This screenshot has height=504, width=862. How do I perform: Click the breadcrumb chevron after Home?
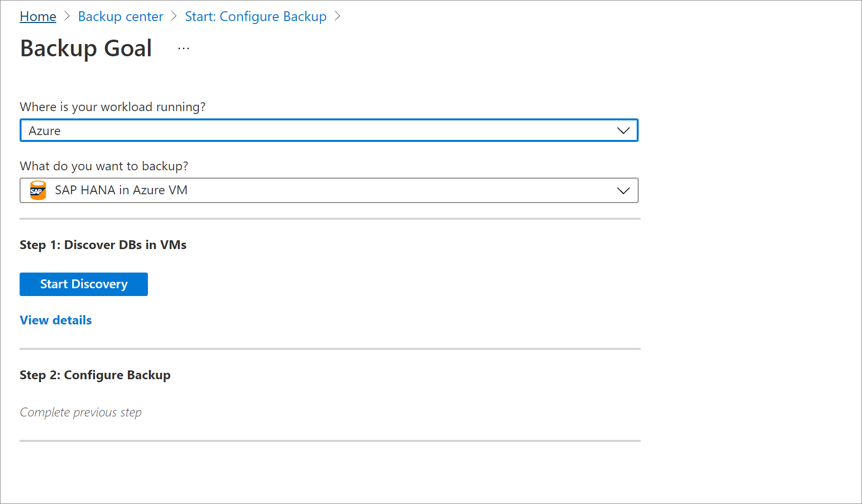coord(66,16)
